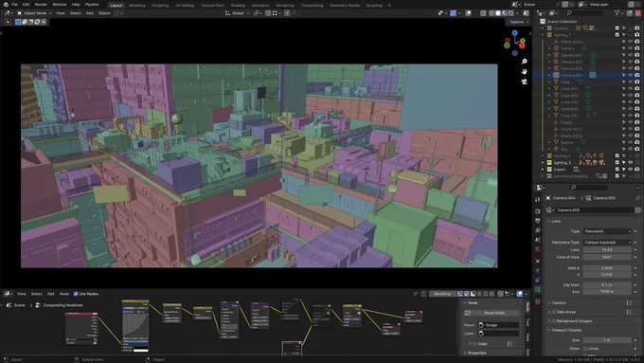Open the View Layer properties tab
The height and width of the screenshot is (363, 644).
(538, 230)
